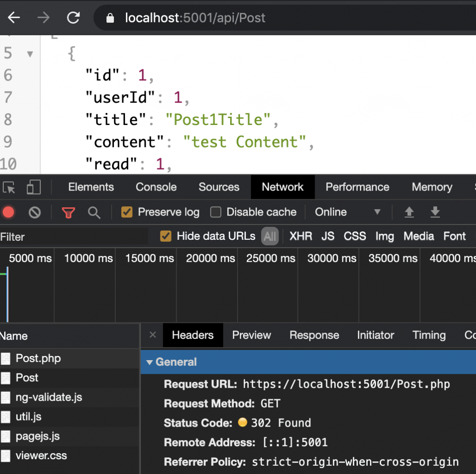476x474 pixels.
Task: Click the 20000 ms timeline marker
Action: tap(211, 258)
